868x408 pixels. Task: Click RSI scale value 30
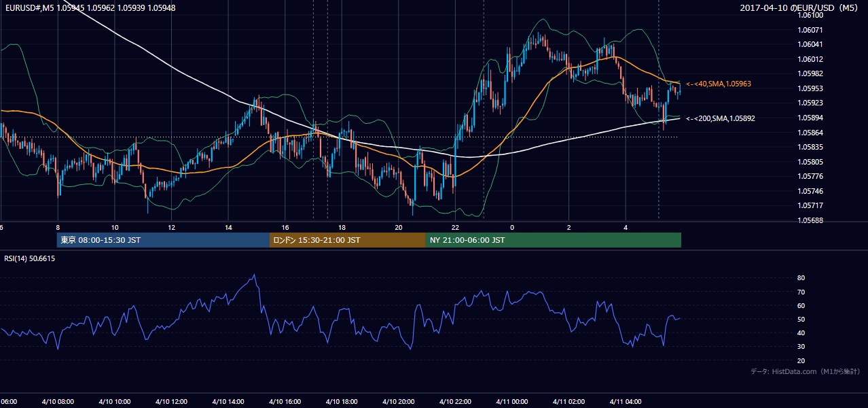[801, 347]
